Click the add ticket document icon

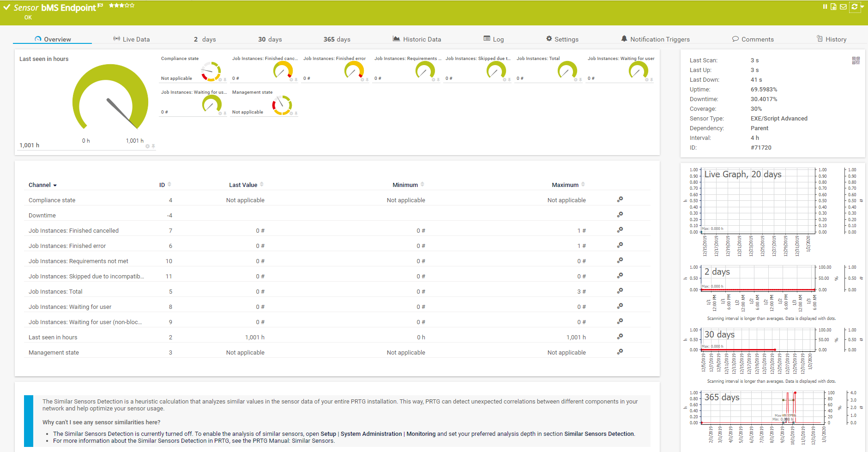point(833,6)
